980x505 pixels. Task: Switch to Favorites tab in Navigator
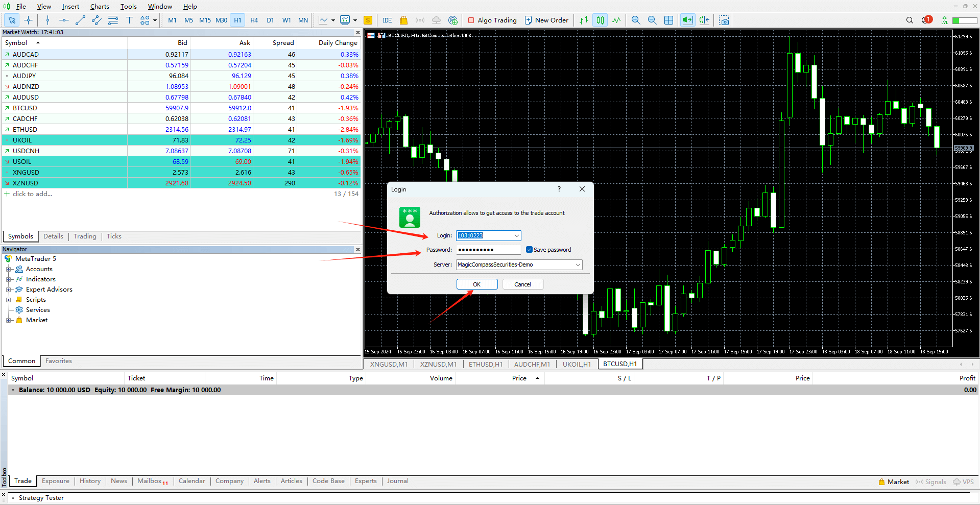[x=59, y=361]
